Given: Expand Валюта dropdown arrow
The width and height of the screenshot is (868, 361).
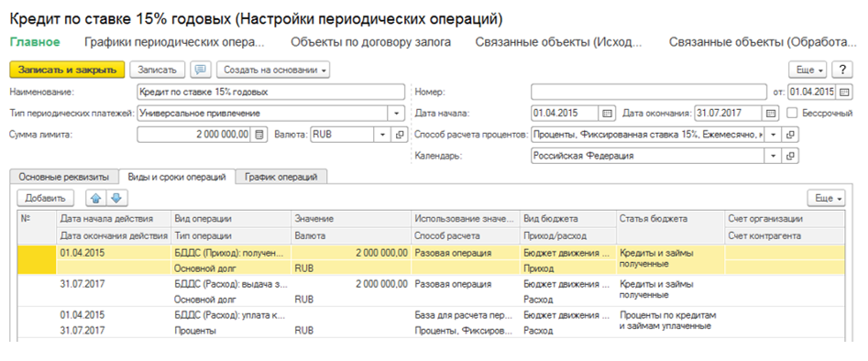Looking at the screenshot, I should pos(383,135).
